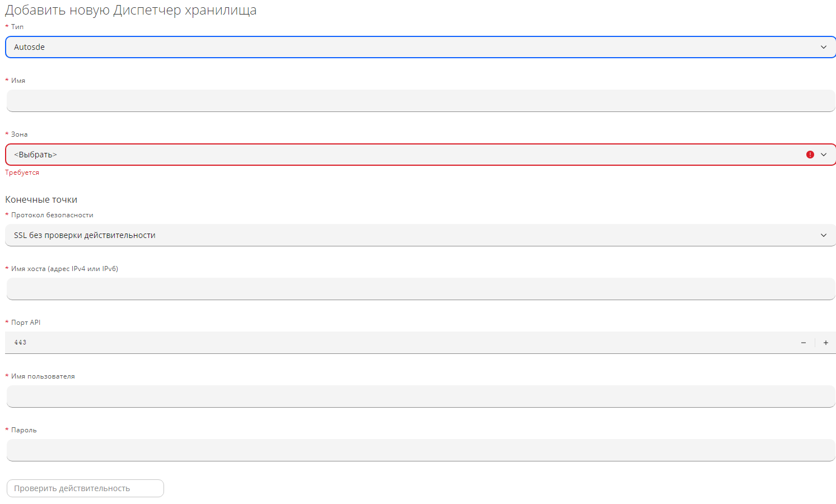The width and height of the screenshot is (836, 504).
Task: Click the 443 value in Порт API
Action: coord(21,342)
